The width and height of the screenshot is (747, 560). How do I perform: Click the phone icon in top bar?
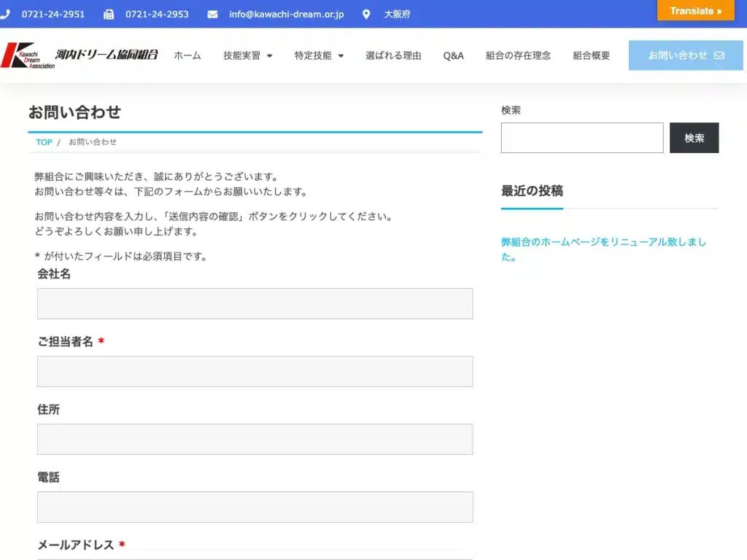(5, 15)
